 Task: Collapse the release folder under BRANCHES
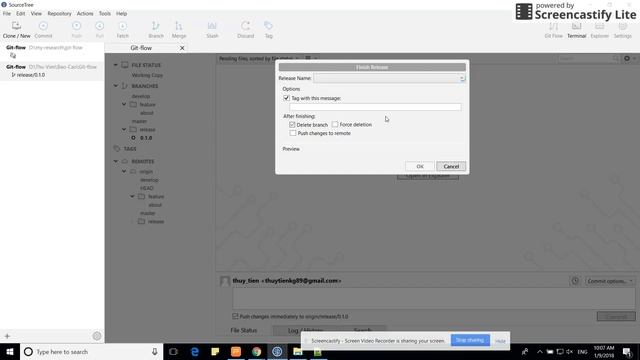pos(124,129)
